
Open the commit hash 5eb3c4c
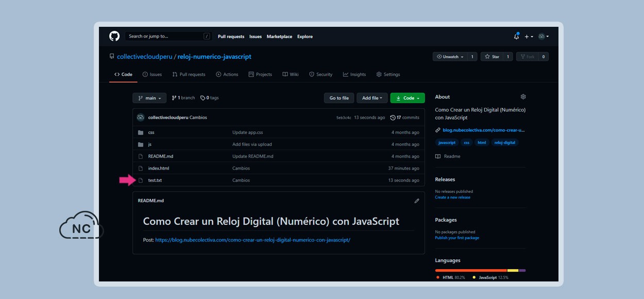(x=344, y=118)
